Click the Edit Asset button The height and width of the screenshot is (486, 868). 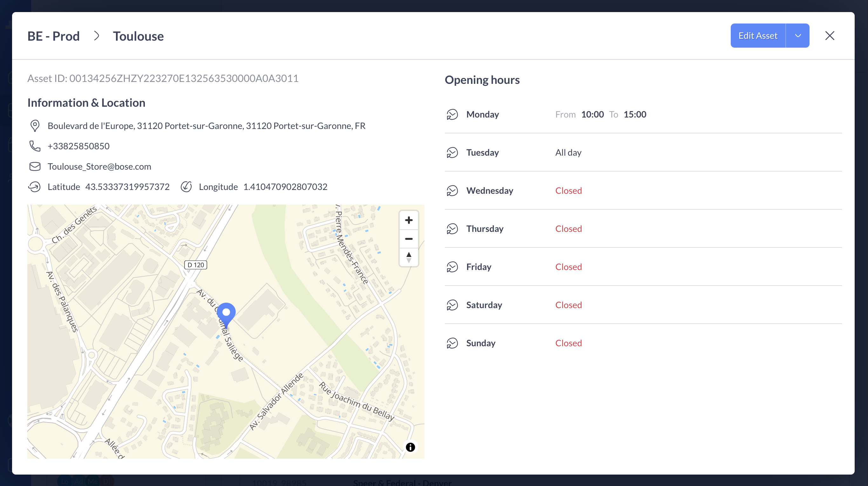tap(758, 36)
